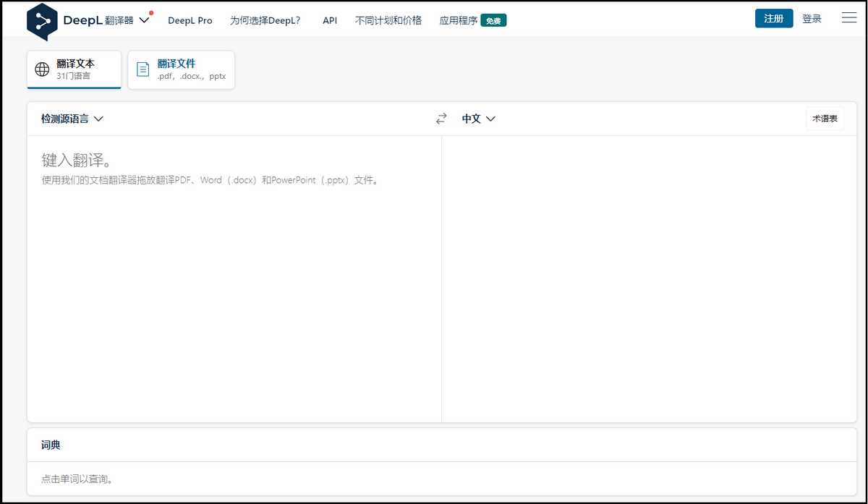This screenshot has height=504, width=868.
Task: Open 为何选择DeepL? menu item
Action: click(265, 20)
